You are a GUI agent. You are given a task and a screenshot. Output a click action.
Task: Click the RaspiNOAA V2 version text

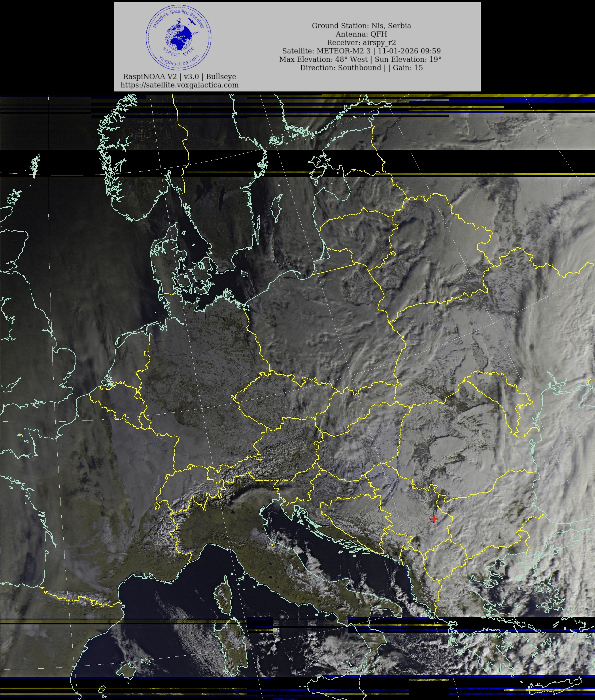179,77
